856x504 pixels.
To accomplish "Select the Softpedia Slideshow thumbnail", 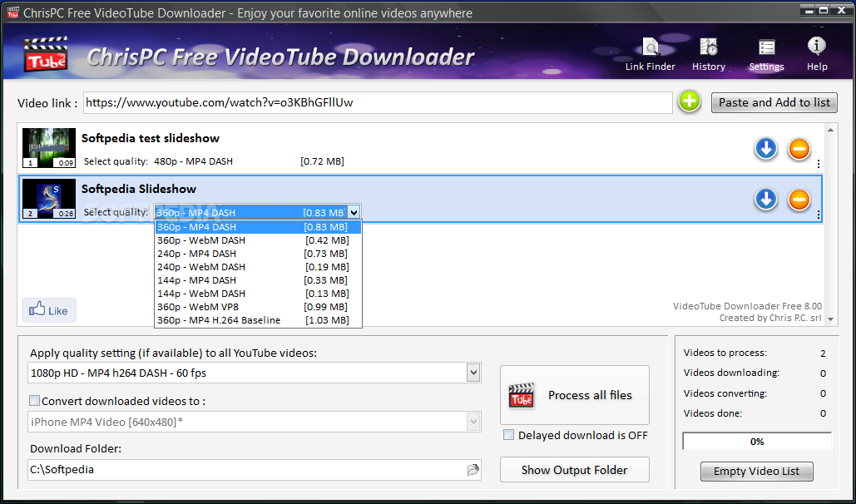I will pyautogui.click(x=48, y=198).
